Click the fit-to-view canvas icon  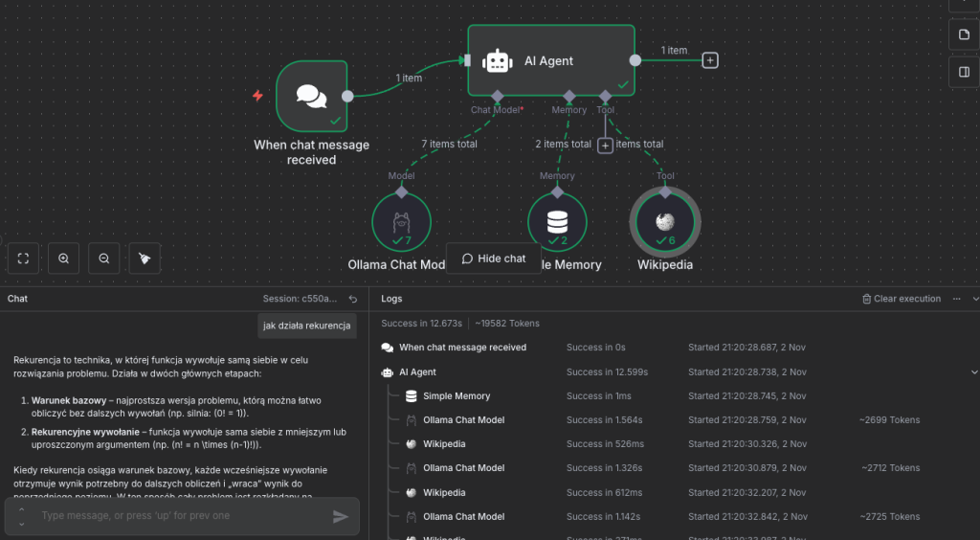[x=23, y=259]
